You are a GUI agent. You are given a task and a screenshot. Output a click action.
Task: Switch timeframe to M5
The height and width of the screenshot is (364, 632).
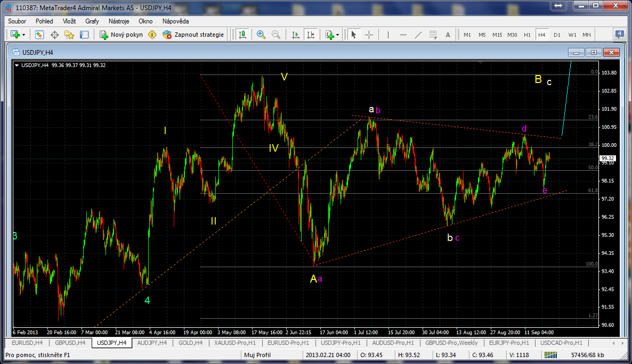click(482, 35)
